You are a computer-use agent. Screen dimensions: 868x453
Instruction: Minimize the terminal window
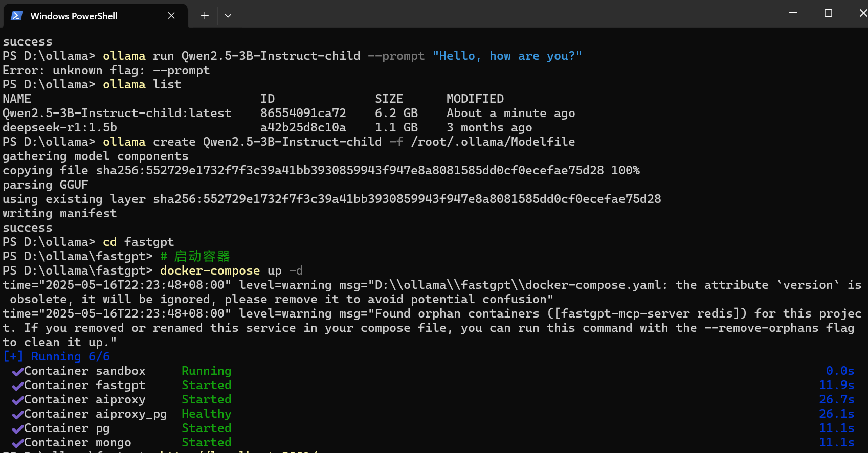pos(793,13)
